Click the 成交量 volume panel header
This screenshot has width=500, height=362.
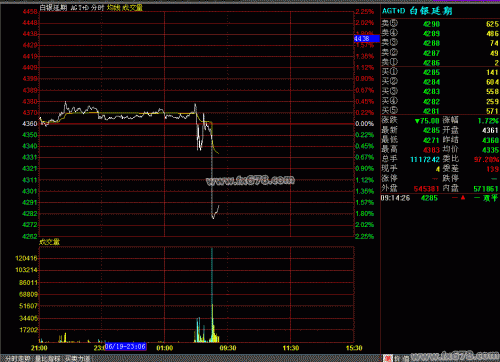pos(49,242)
